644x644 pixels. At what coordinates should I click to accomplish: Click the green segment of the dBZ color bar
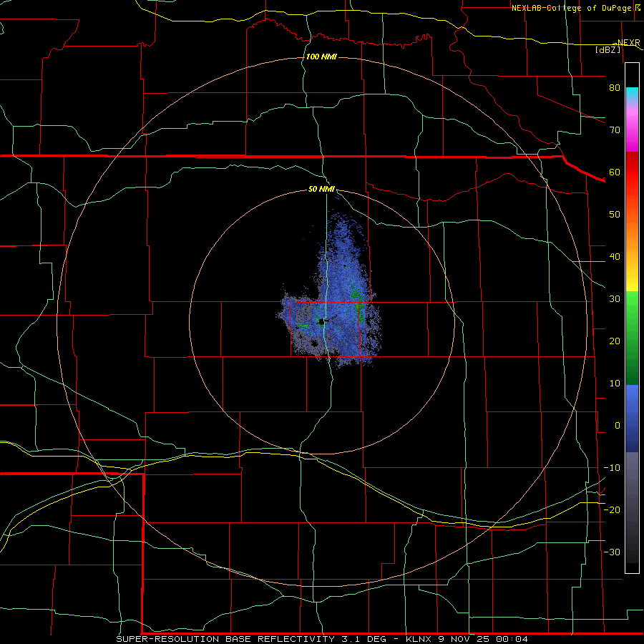[632, 338]
